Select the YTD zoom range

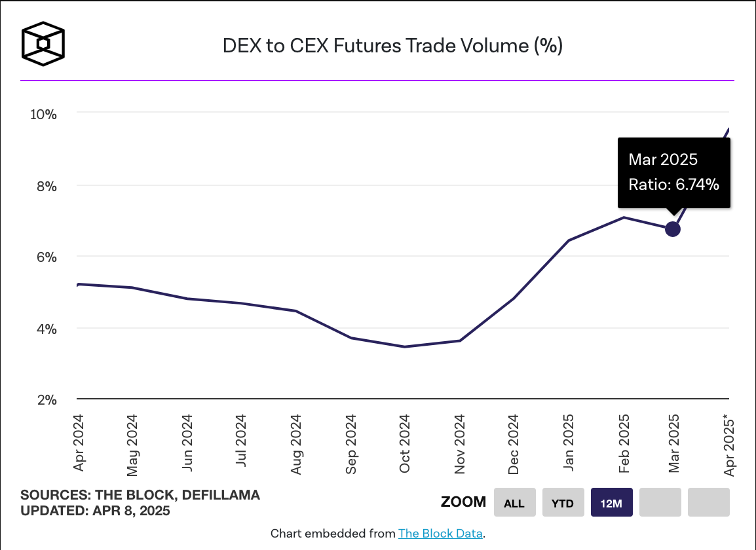tap(563, 502)
